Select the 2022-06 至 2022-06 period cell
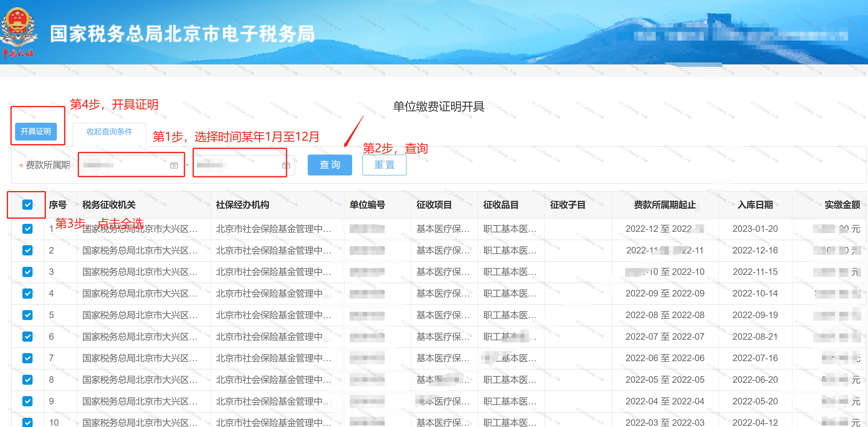 (x=665, y=358)
